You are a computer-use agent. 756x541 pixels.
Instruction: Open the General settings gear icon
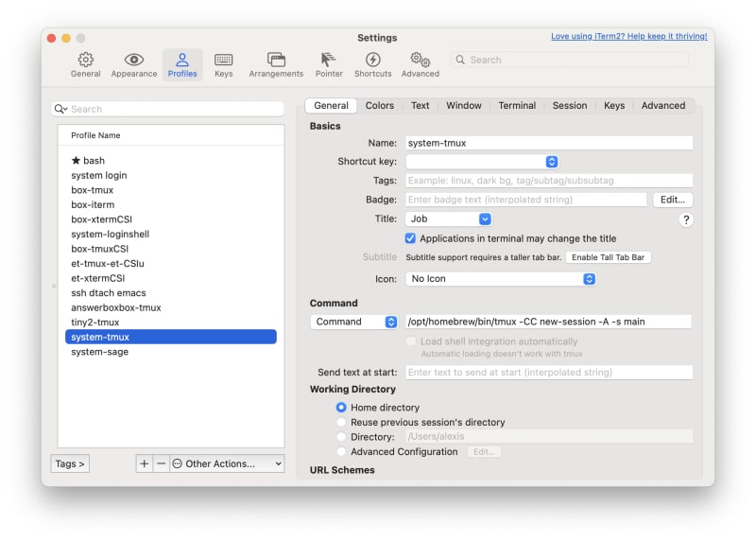coord(85,60)
